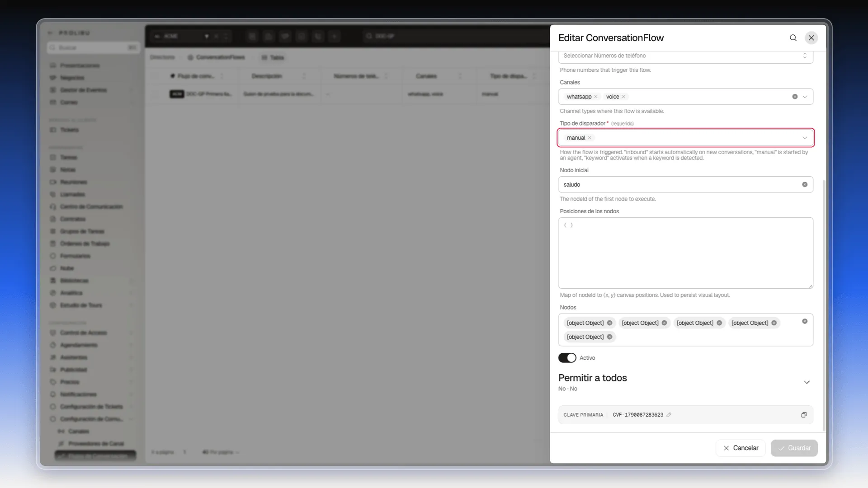Open the Tipo de disparador dropdown

coord(805,138)
